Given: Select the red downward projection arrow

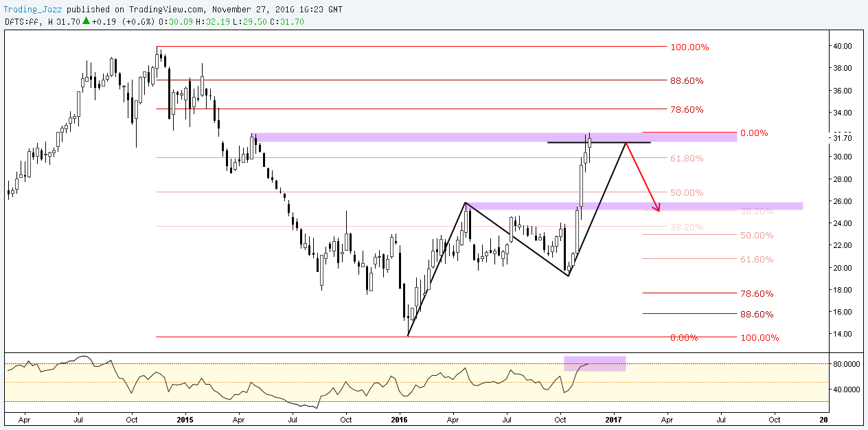Looking at the screenshot, I should (x=643, y=177).
